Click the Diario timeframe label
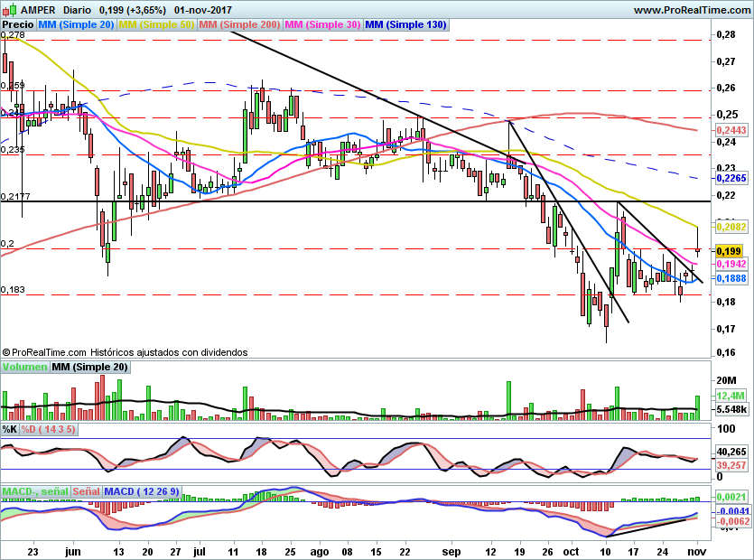Screen dimensions: 754x560 pyautogui.click(x=77, y=10)
